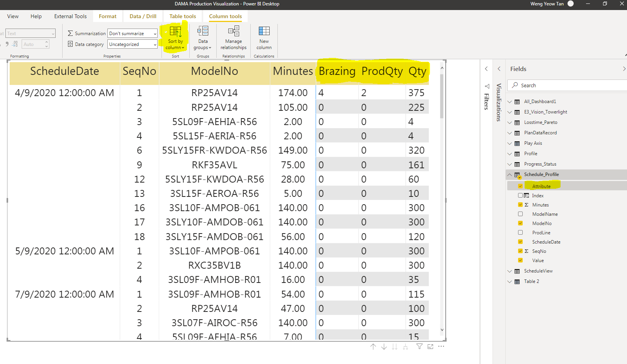The width and height of the screenshot is (627, 364).
Task: Open More options ellipsis for visual
Action: pyautogui.click(x=441, y=347)
